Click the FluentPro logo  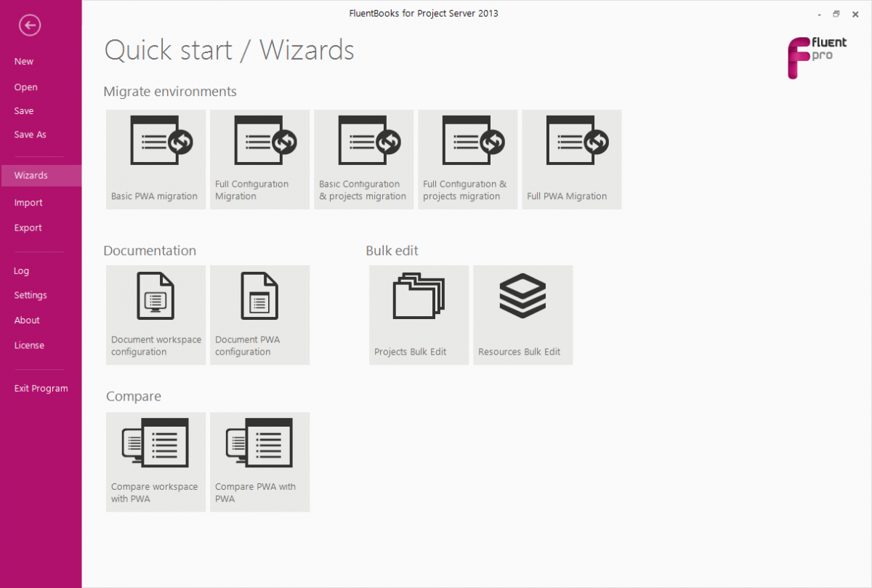click(x=817, y=58)
